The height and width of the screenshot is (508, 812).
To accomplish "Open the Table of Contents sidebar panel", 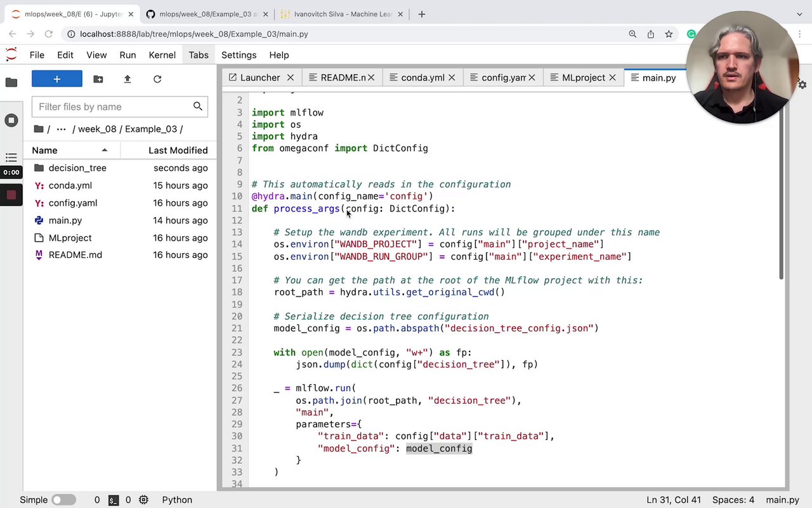I will point(11,157).
